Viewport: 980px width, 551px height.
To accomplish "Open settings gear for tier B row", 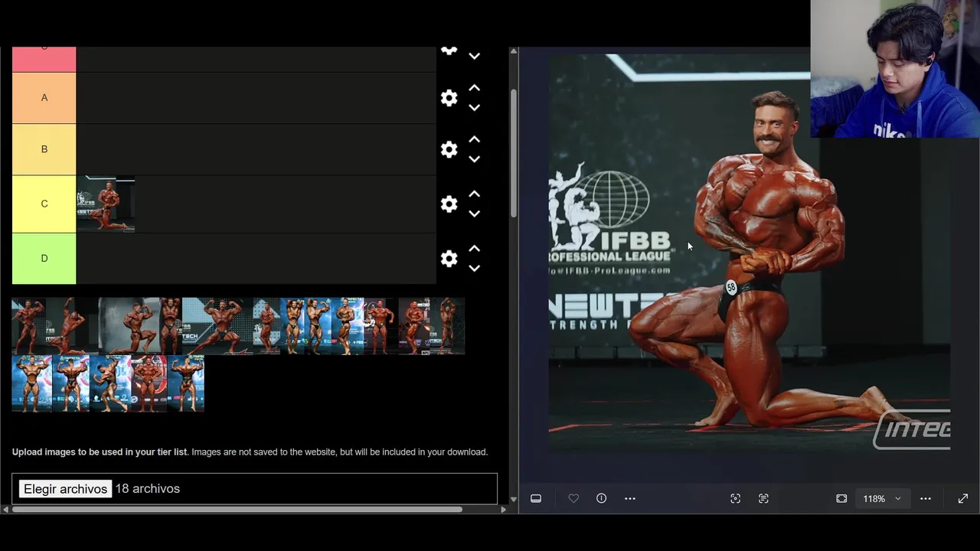I will point(449,149).
